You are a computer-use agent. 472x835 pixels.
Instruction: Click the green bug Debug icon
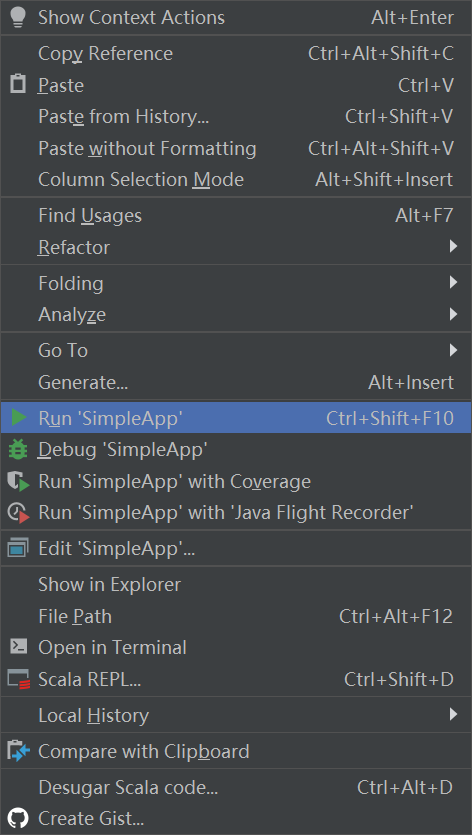coord(18,450)
